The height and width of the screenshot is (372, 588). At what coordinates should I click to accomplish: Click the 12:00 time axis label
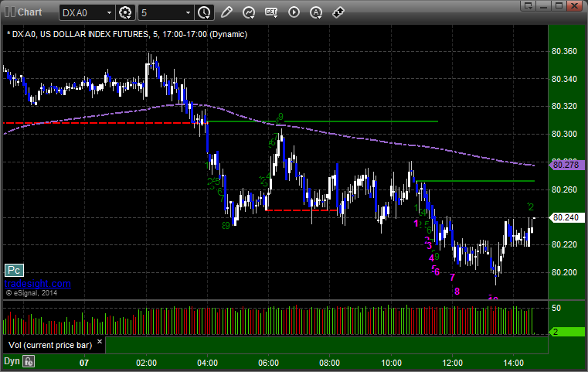pos(452,363)
